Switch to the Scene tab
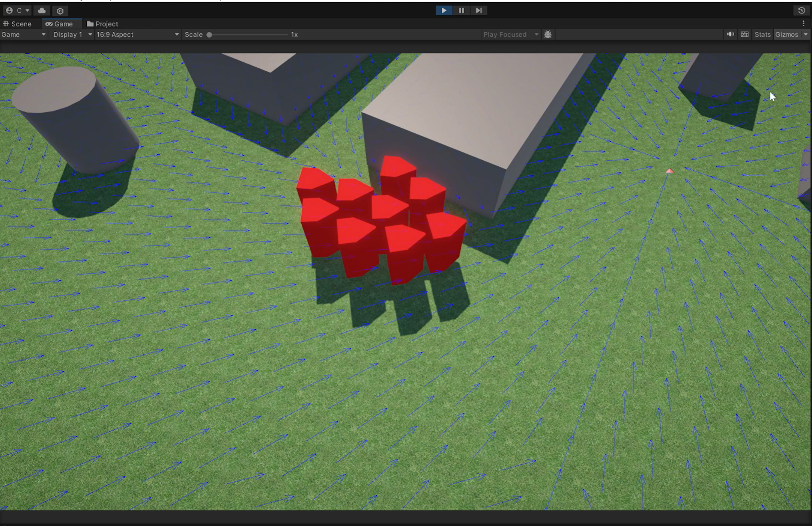 18,24
